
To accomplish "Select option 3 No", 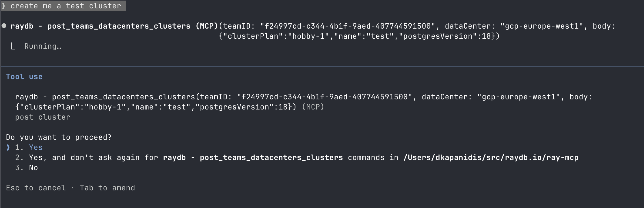I will click(33, 168).
